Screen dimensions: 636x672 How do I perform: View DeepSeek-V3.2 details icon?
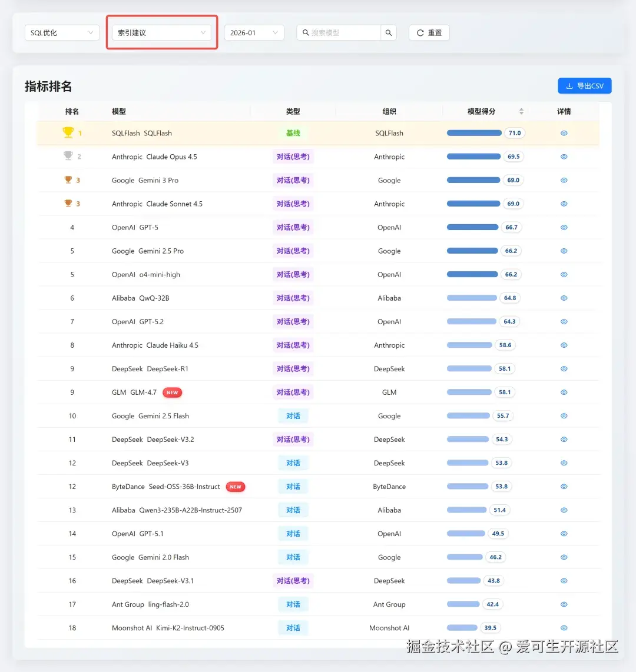(x=564, y=440)
